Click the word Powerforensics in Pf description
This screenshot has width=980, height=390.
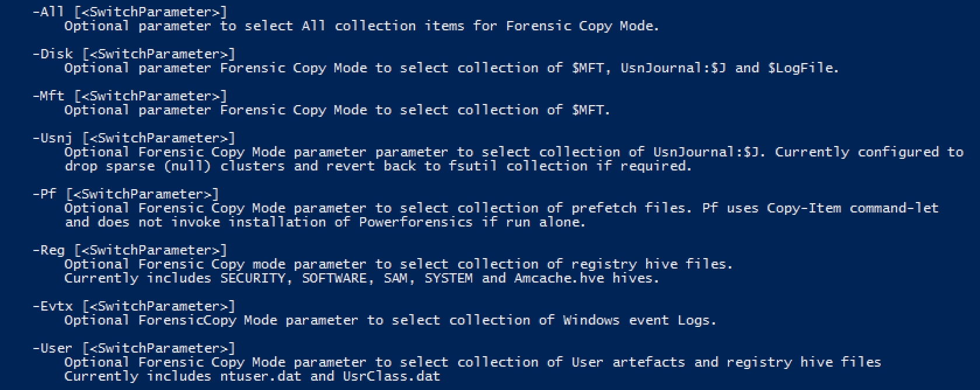(416, 222)
